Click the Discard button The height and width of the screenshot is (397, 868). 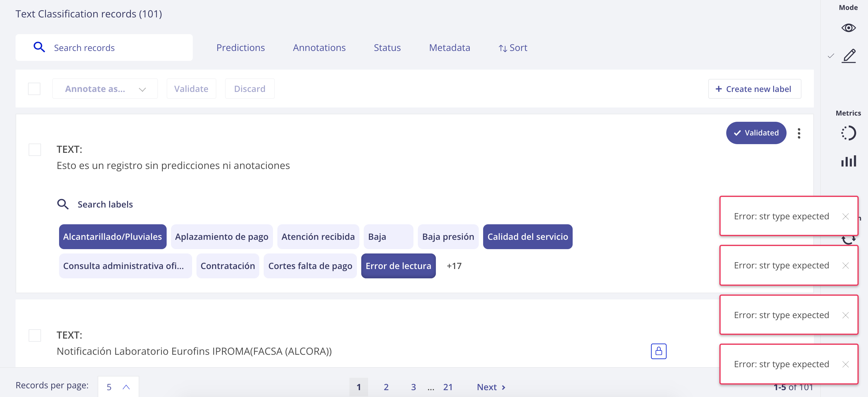click(x=250, y=89)
